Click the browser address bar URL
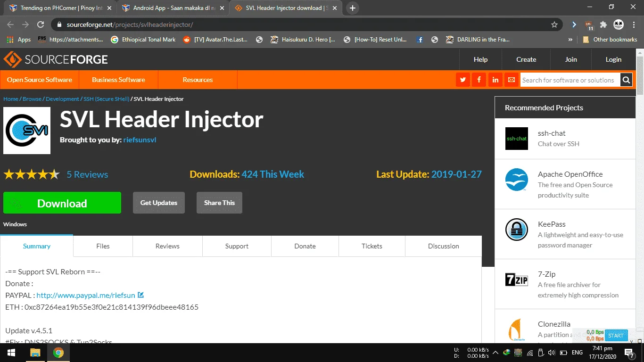Screen dimensions: 644x362 coord(130,25)
